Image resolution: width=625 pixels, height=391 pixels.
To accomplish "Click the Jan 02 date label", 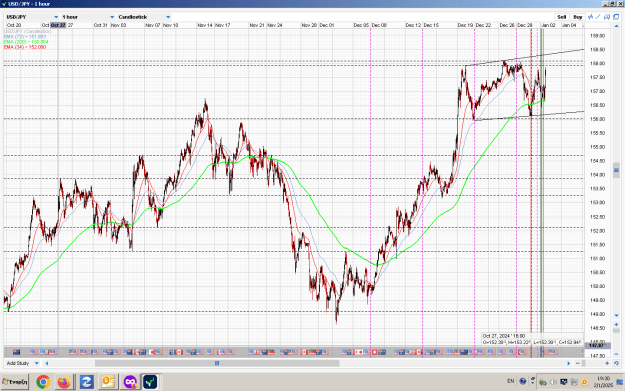I will coord(548,25).
